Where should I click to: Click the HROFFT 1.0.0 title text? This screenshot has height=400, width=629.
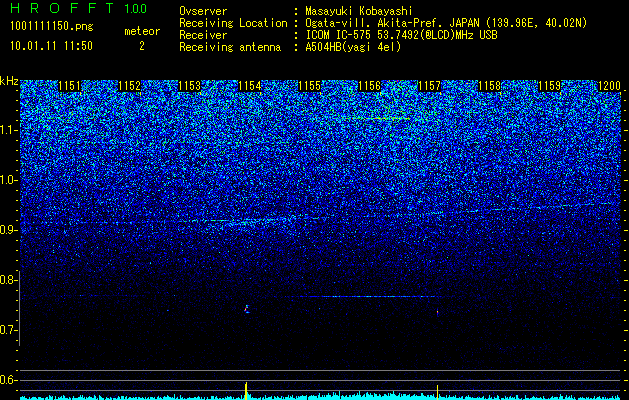click(x=79, y=8)
